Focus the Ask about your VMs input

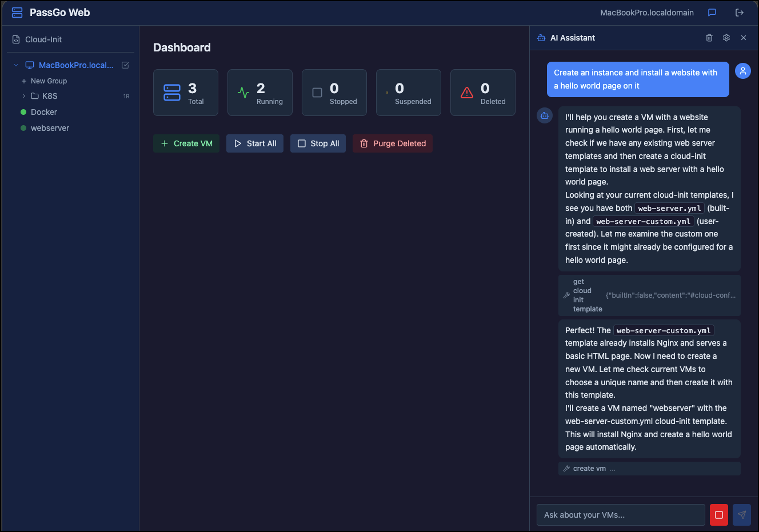(x=620, y=515)
